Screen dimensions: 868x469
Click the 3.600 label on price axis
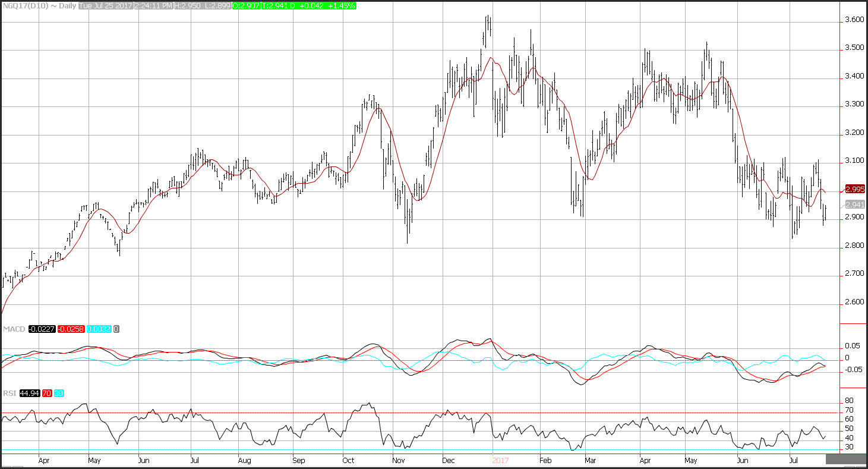coord(854,20)
